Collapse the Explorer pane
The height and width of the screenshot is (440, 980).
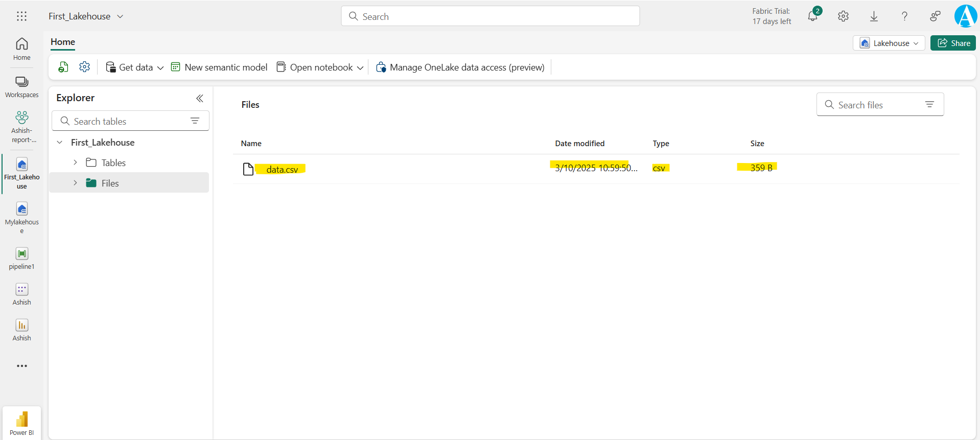pyautogui.click(x=200, y=98)
